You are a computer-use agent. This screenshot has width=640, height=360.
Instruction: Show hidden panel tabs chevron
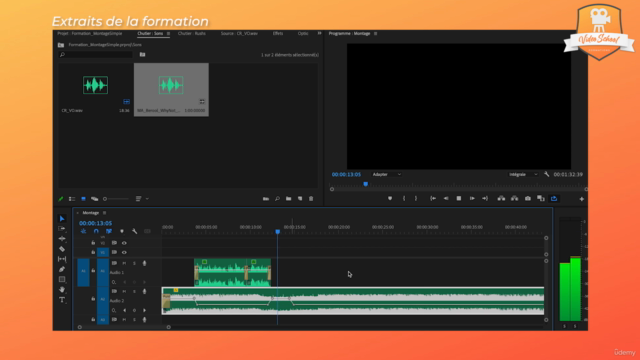[320, 33]
